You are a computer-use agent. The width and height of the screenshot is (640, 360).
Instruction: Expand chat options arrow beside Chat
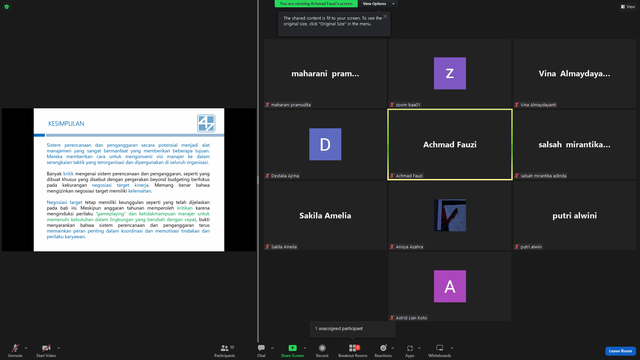coord(272,348)
